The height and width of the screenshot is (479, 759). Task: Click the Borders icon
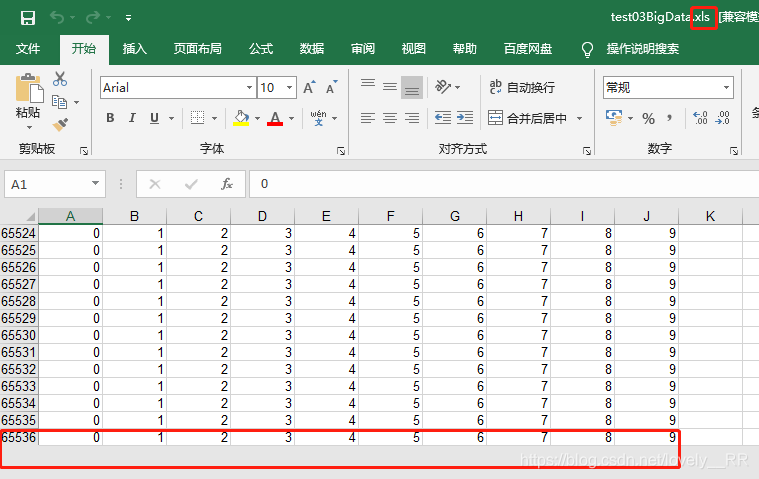197,118
